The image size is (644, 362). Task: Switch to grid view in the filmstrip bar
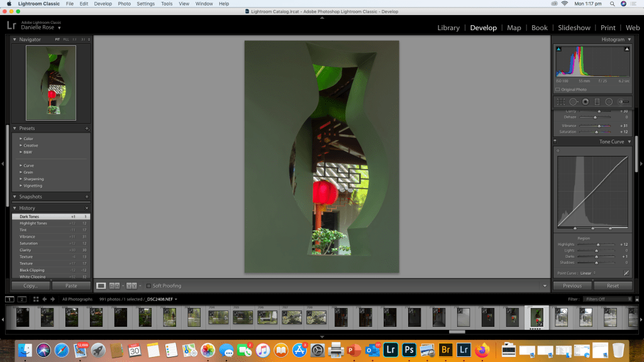36,299
